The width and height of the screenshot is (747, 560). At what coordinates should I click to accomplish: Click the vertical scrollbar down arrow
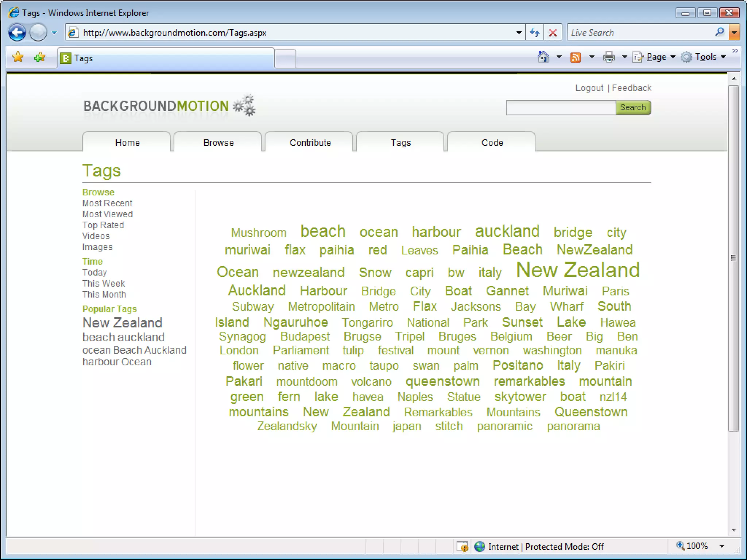pyautogui.click(x=734, y=530)
